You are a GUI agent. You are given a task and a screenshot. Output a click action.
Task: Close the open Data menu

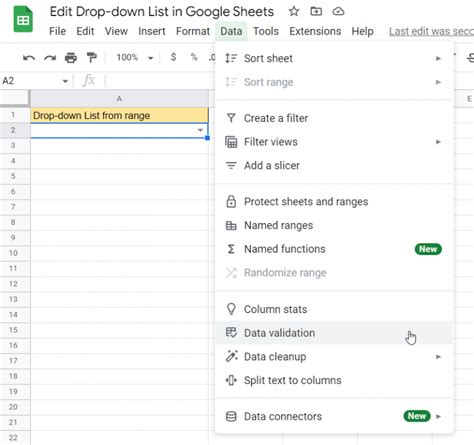tap(231, 31)
